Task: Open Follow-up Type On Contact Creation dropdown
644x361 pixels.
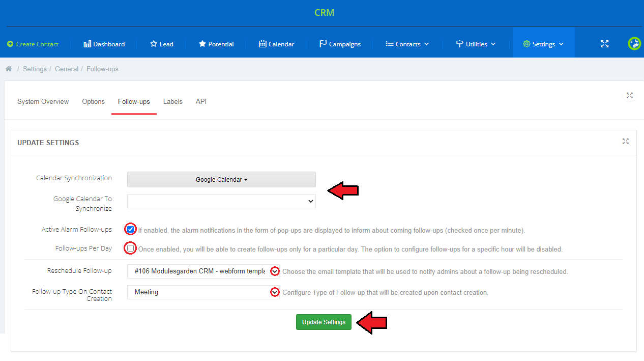Action: point(203,292)
